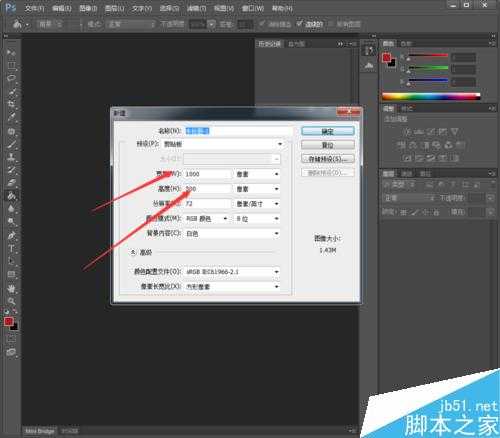Open the 文件 File menu
This screenshot has height=438, width=500.
tap(34, 8)
